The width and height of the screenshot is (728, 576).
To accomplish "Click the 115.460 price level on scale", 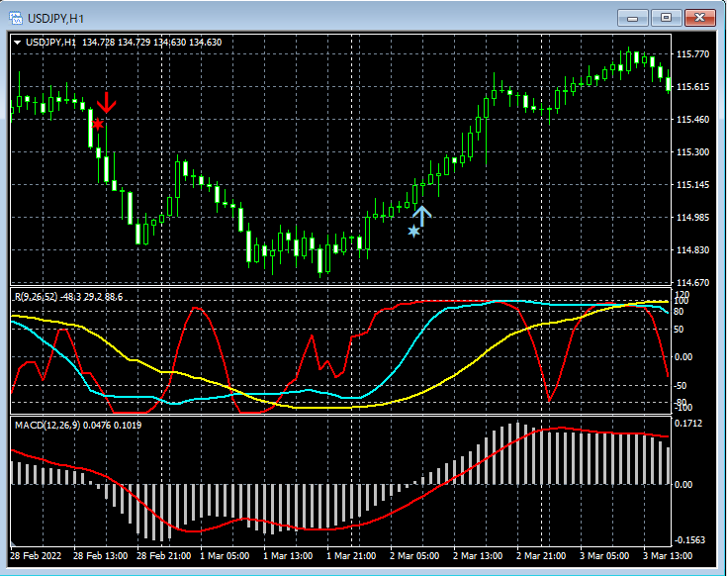I will pyautogui.click(x=692, y=120).
